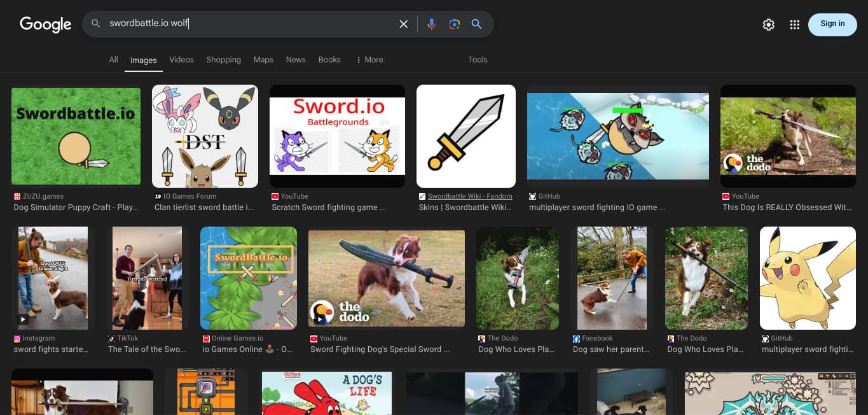Open the Swordbattle.io green grass thumbnail
Image resolution: width=868 pixels, height=415 pixels.
click(76, 136)
